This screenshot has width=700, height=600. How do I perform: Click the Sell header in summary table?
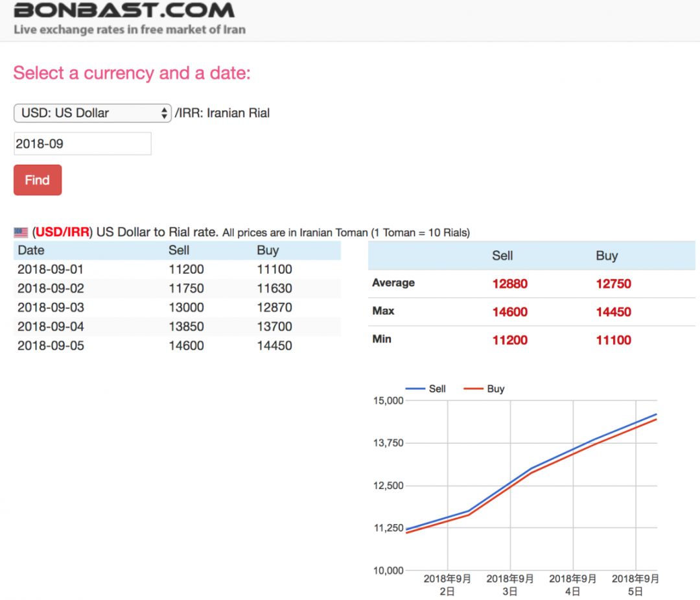[x=502, y=256]
